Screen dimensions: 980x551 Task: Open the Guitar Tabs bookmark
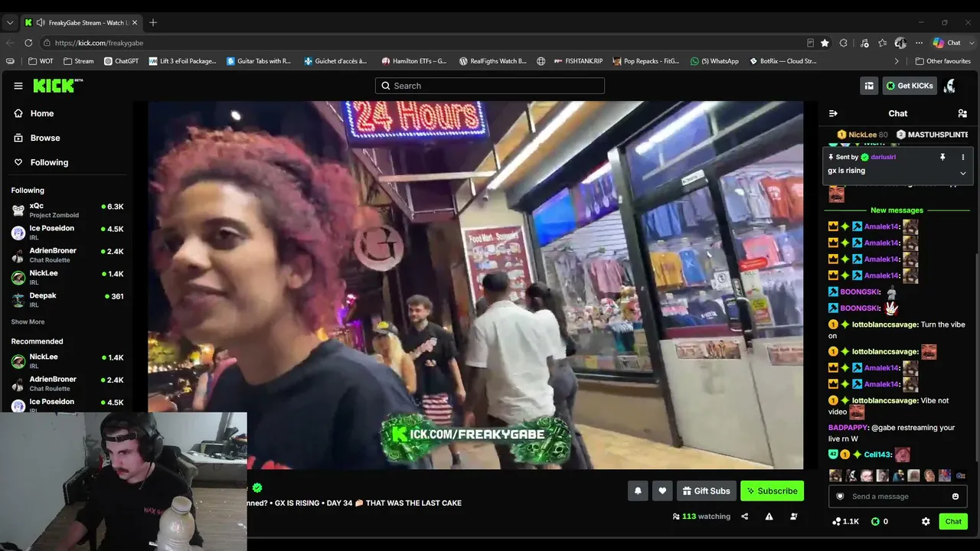point(259,61)
